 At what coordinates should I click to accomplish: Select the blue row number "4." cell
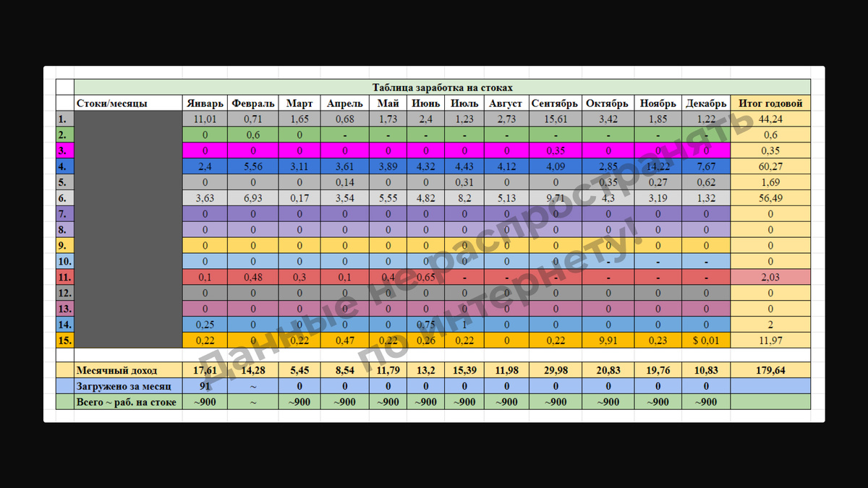point(65,166)
